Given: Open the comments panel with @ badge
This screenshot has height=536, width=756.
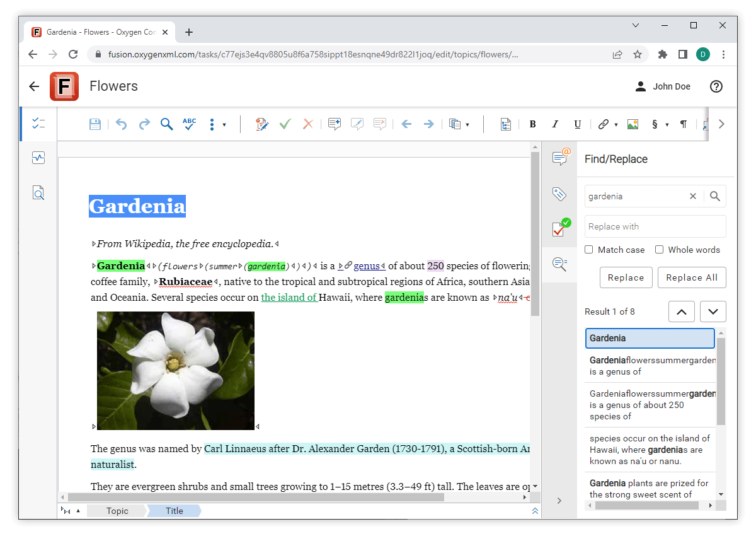Looking at the screenshot, I should coord(560,157).
